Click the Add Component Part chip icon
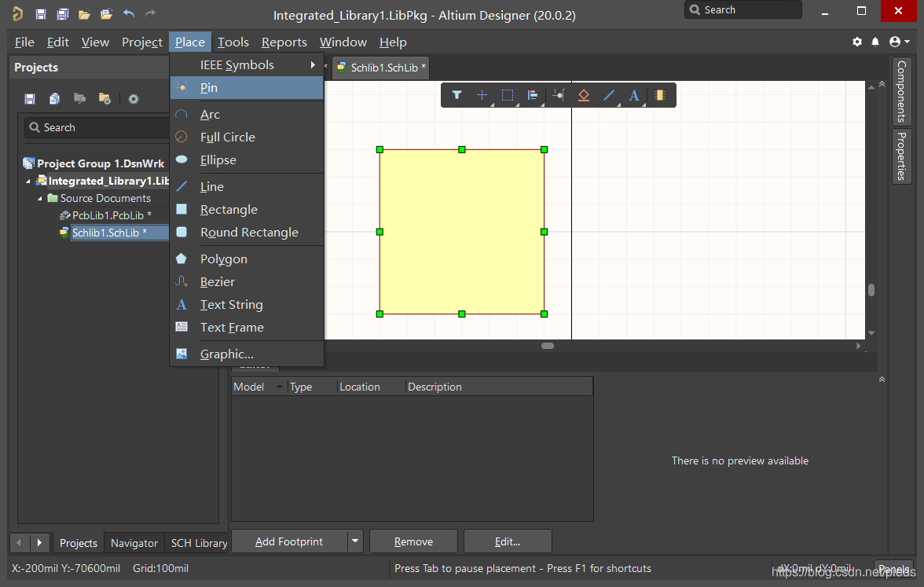The height and width of the screenshot is (587, 924). (x=660, y=95)
